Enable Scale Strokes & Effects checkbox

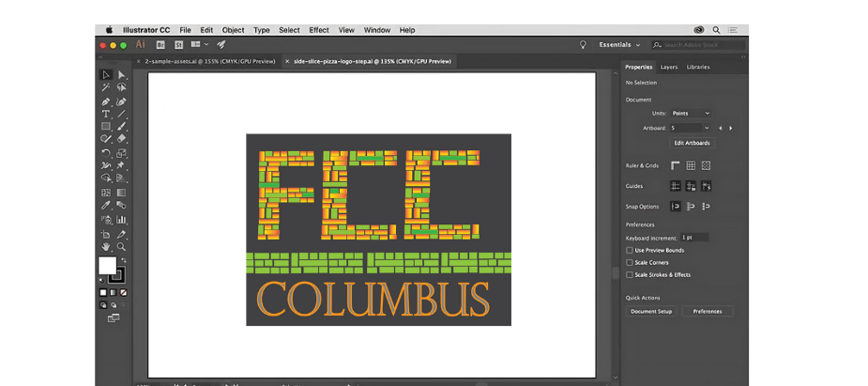coord(630,274)
